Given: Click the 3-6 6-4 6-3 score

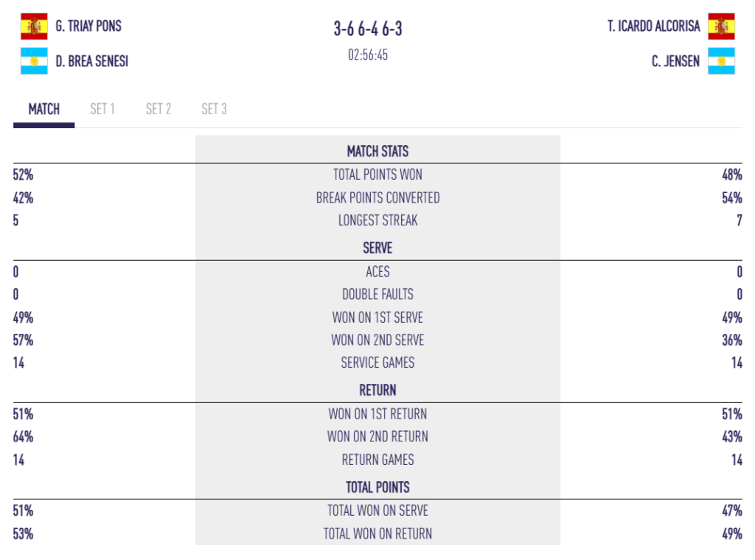Looking at the screenshot, I should coord(368,29).
